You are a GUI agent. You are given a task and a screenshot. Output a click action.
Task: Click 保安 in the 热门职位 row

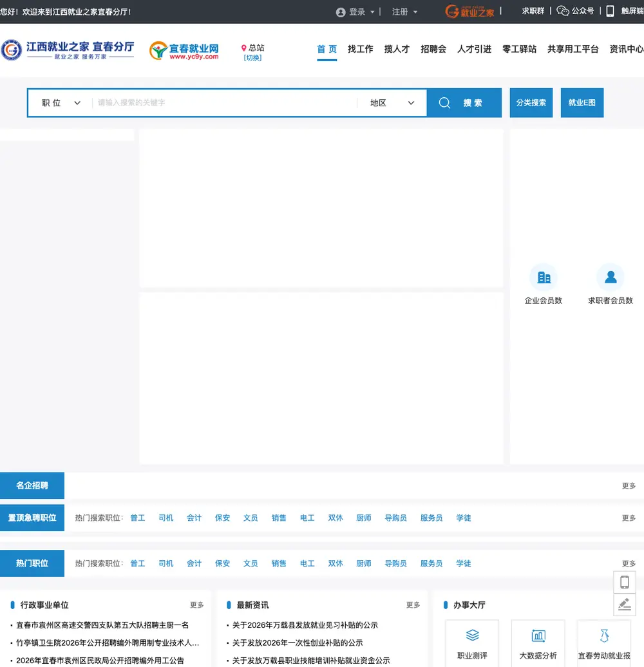click(x=222, y=563)
